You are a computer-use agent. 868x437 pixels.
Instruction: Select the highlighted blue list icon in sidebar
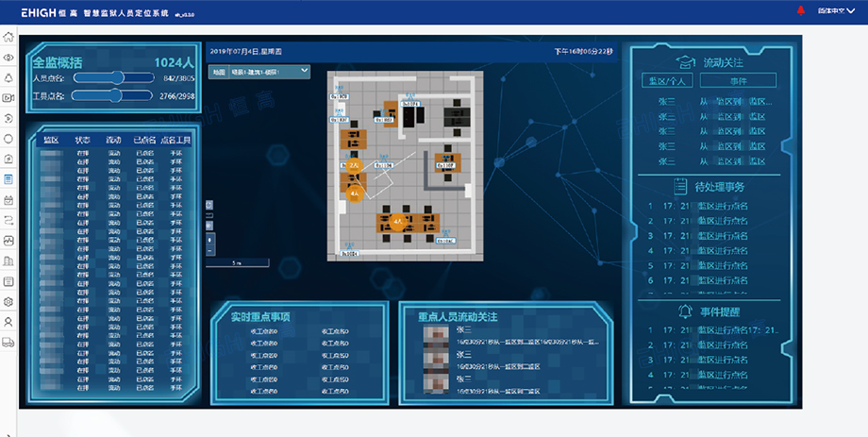tap(8, 179)
